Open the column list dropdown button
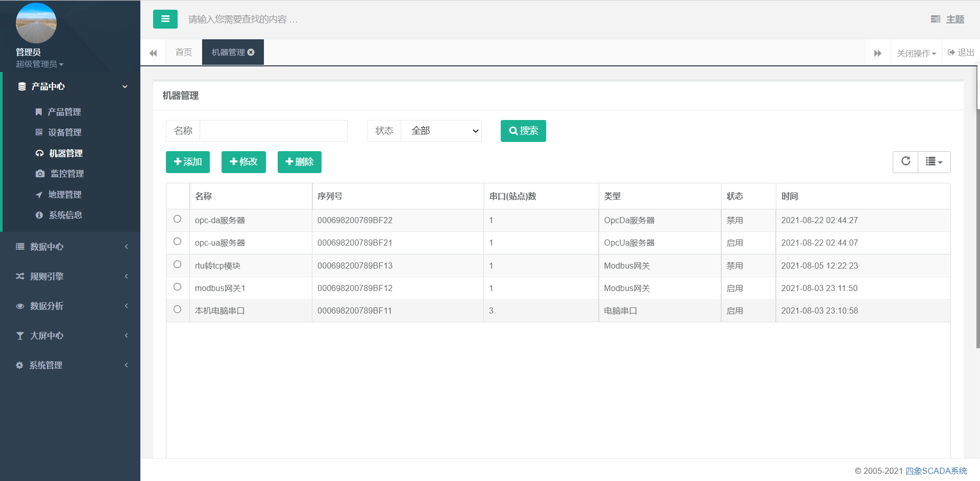 [934, 162]
